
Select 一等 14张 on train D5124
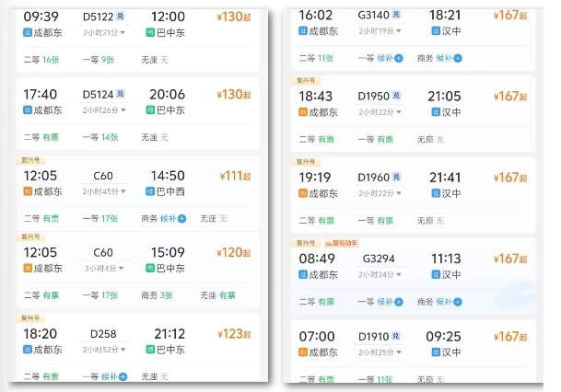(101, 137)
